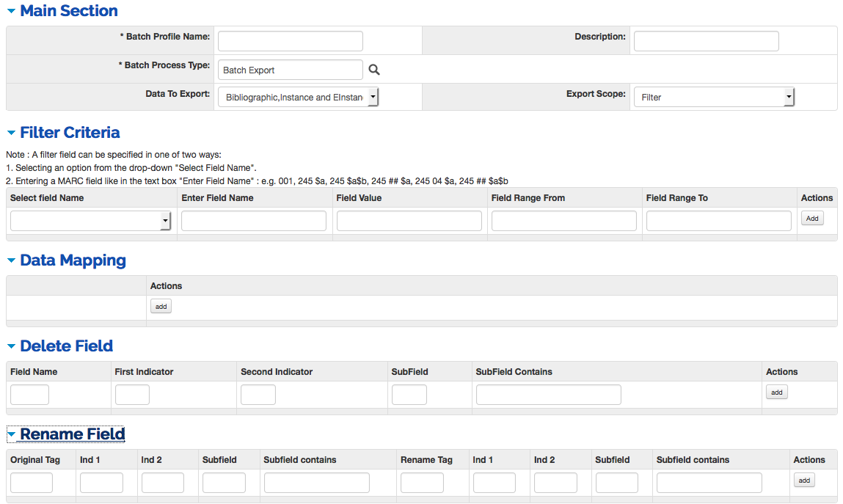The image size is (843, 504).
Task: Click into the Description input field
Action: pyautogui.click(x=706, y=41)
